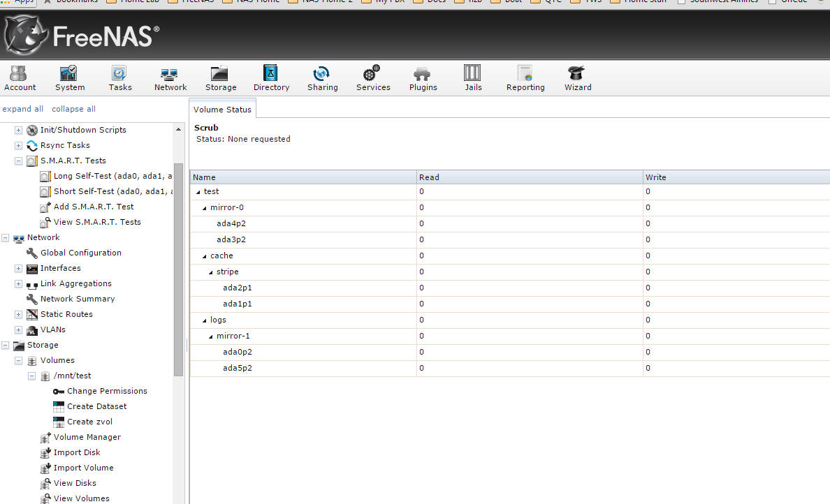
Task: Click the Create zvol icon
Action: (59, 422)
